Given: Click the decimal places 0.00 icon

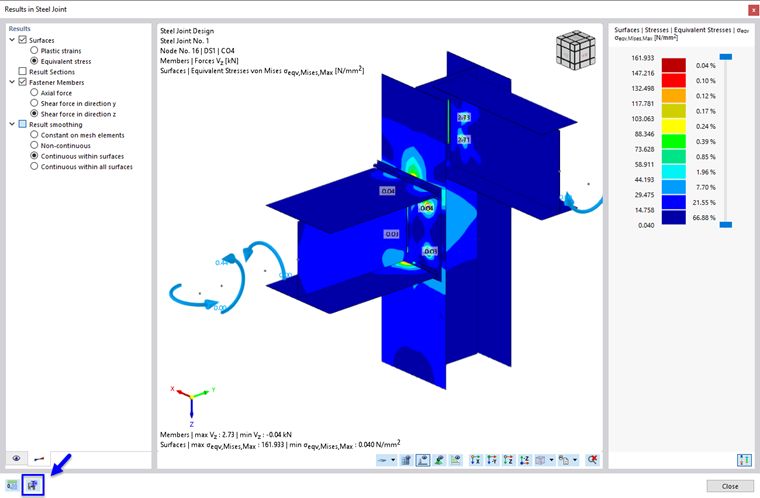Looking at the screenshot, I should [12, 485].
